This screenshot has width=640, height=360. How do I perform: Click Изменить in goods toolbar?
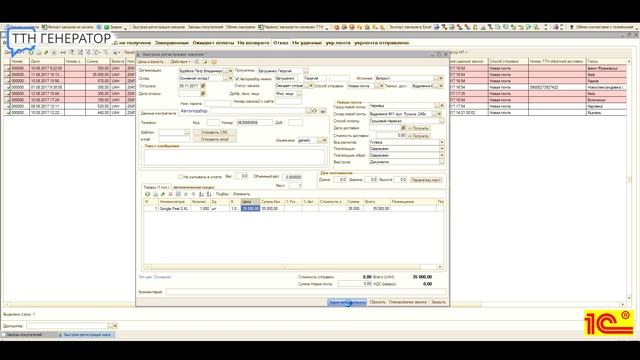pyautogui.click(x=241, y=194)
